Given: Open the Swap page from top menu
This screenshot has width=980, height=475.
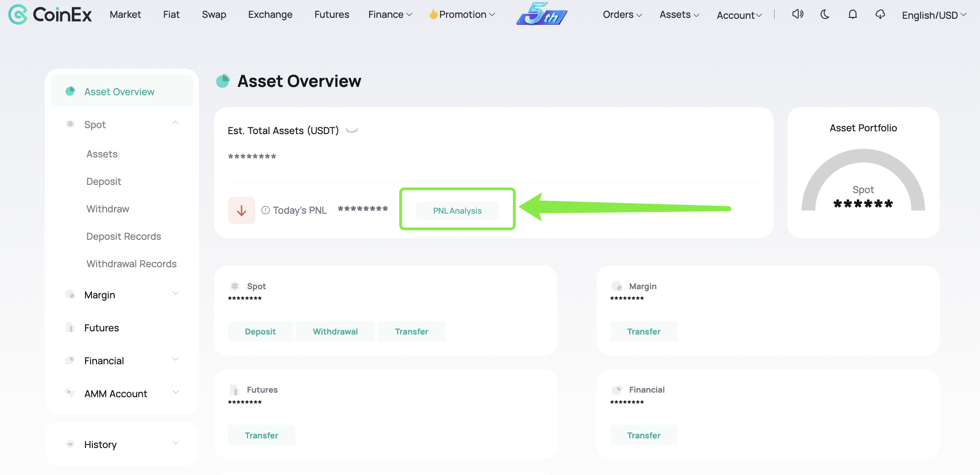Looking at the screenshot, I should (x=214, y=14).
